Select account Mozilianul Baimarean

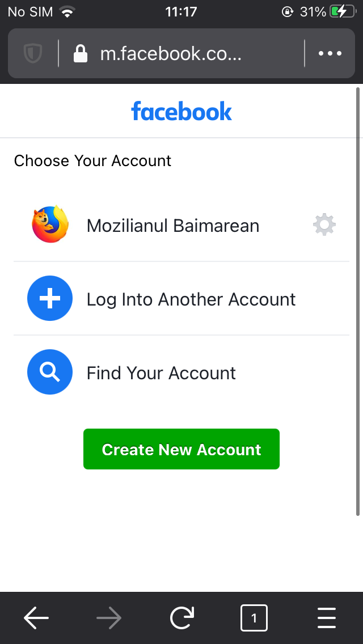(172, 225)
